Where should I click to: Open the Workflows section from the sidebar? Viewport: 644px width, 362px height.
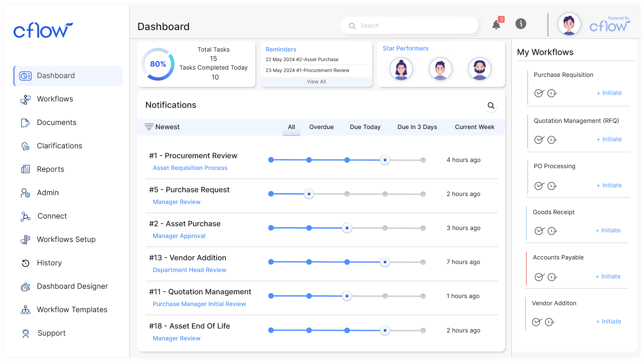click(x=55, y=99)
